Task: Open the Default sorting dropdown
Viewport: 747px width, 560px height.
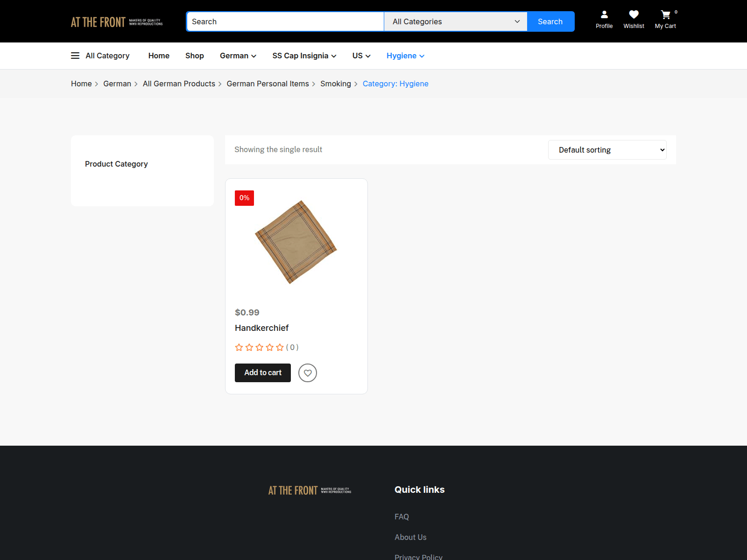Action: click(x=607, y=150)
